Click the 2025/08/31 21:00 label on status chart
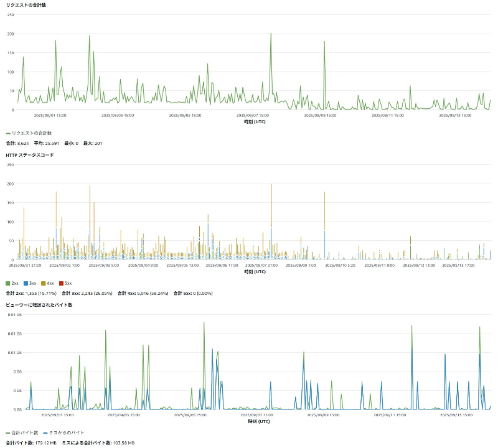This screenshot has height=448, width=498. click(25, 265)
